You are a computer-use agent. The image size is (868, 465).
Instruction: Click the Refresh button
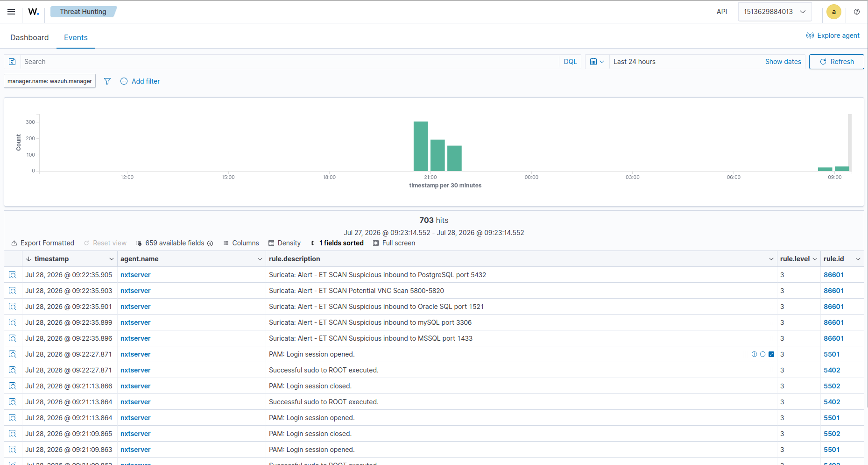[x=836, y=62]
